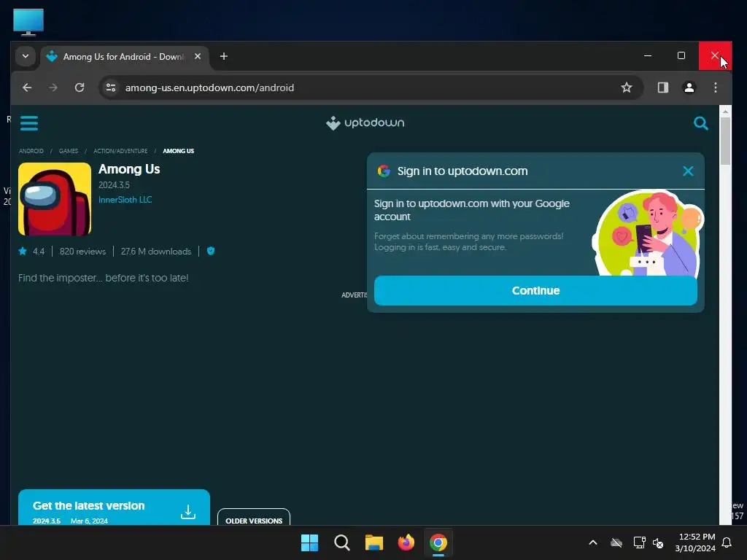View site information icon in address bar

(111, 87)
